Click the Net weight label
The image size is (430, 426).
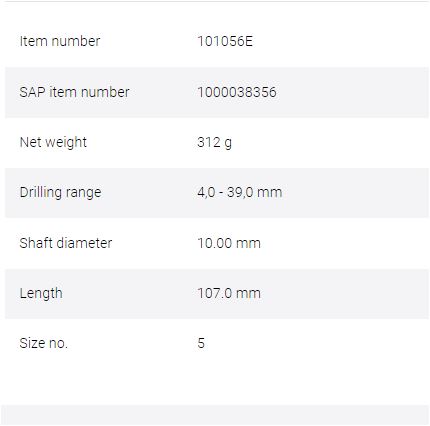click(x=53, y=142)
